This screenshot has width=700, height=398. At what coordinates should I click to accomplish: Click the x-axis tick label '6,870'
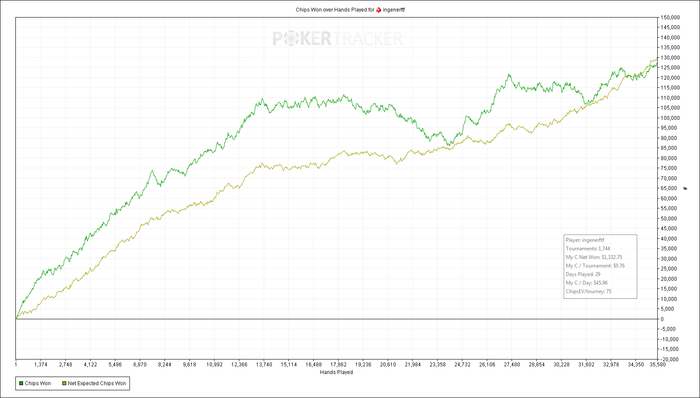[x=140, y=365]
